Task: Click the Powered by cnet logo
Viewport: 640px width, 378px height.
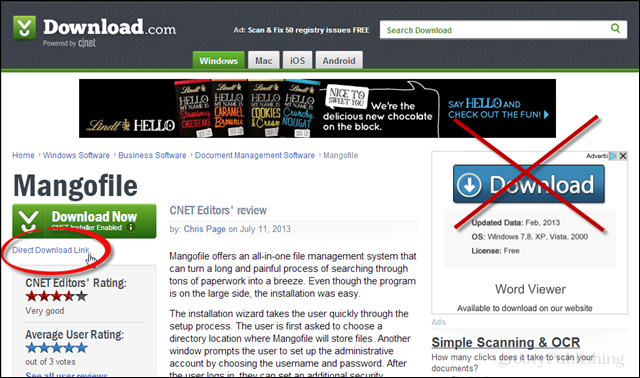Action: pos(69,43)
